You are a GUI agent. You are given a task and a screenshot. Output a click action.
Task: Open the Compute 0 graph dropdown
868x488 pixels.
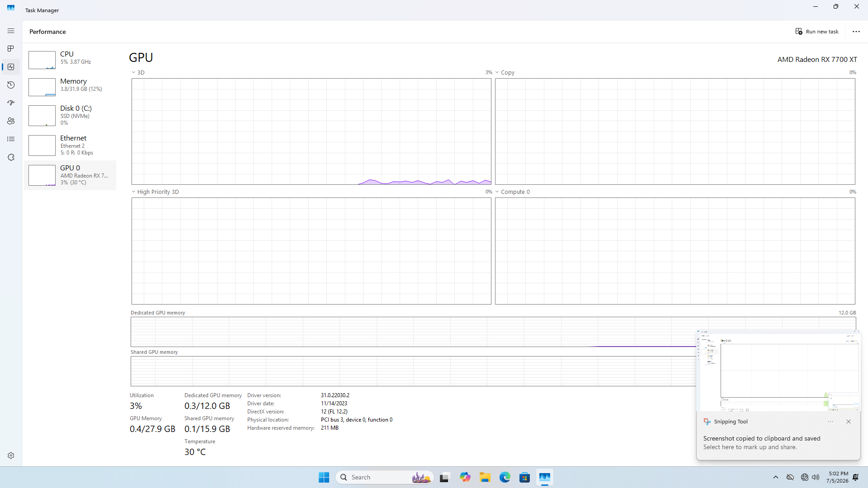pyautogui.click(x=513, y=192)
